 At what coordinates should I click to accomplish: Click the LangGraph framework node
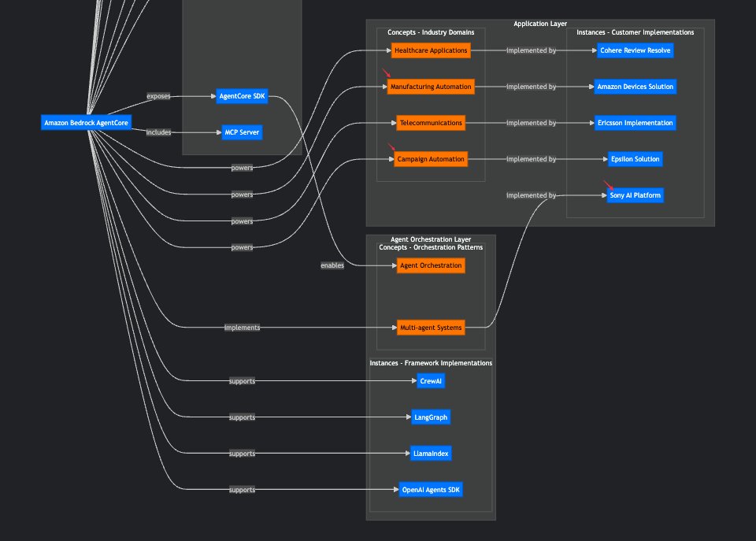tap(431, 417)
